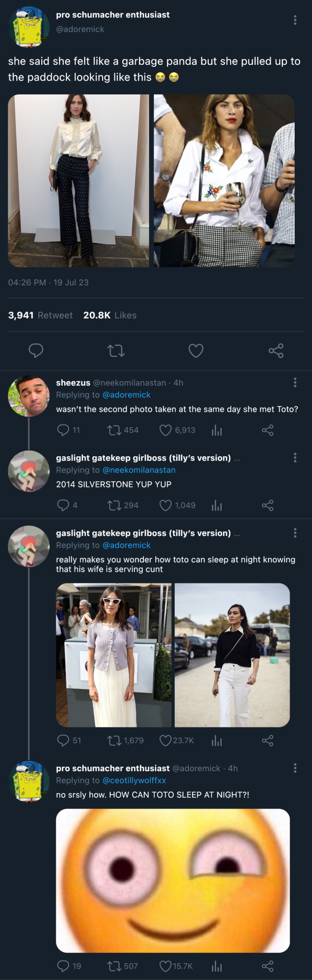Click @adoremick mention link in sheezus reply
This screenshot has width=312, height=980.
[127, 395]
